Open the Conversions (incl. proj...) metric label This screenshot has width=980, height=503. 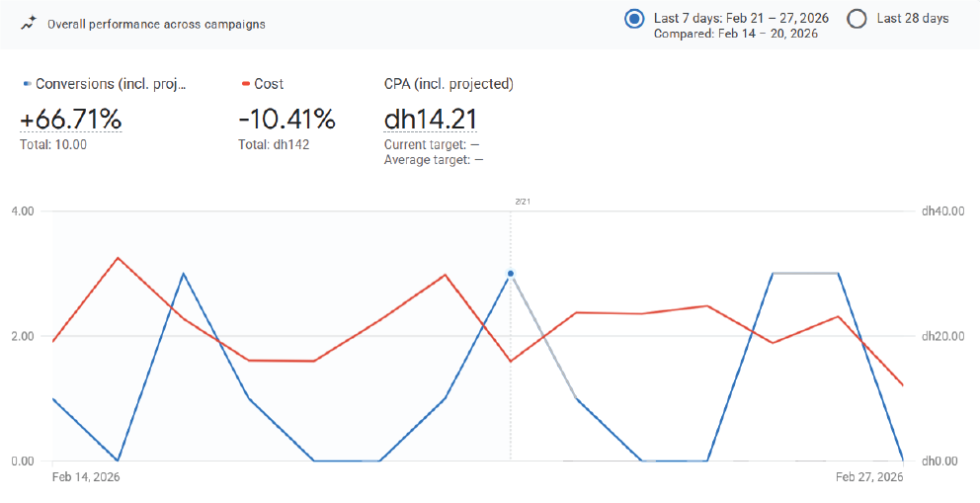(111, 85)
